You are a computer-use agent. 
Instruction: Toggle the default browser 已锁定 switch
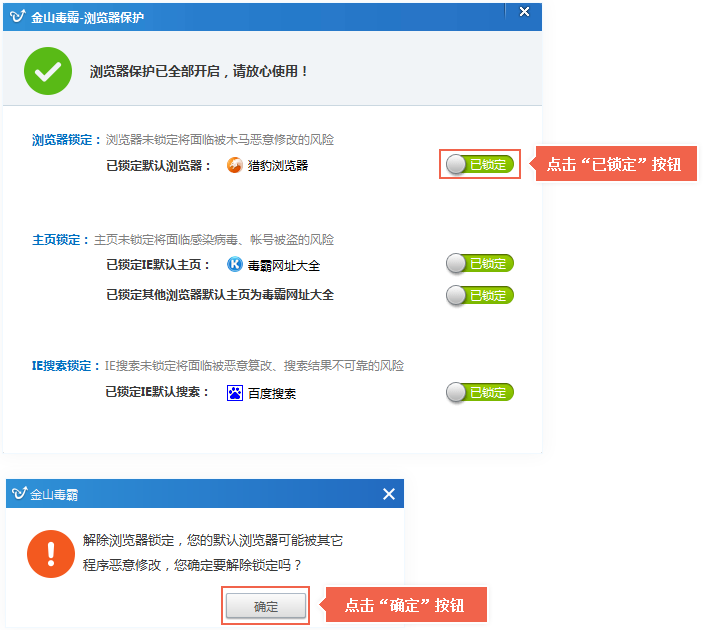click(x=480, y=164)
